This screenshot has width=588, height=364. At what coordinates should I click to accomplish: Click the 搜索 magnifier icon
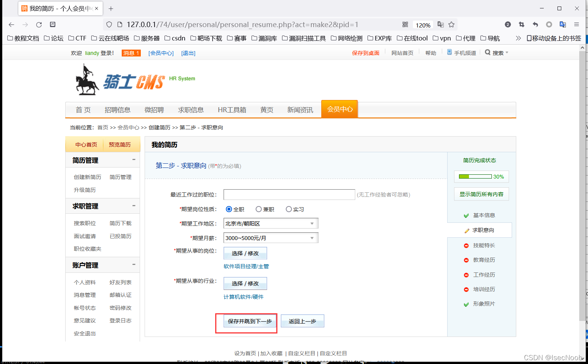click(x=487, y=52)
